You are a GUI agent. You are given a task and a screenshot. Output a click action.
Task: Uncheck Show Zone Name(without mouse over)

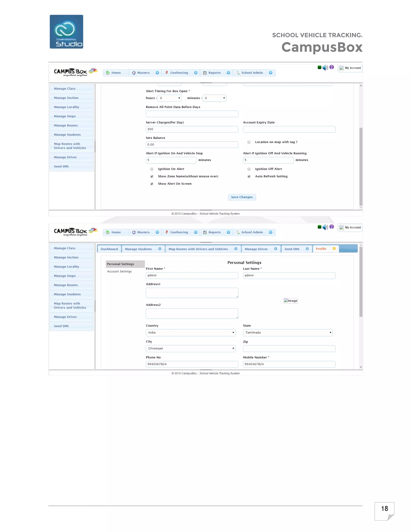pos(152,176)
